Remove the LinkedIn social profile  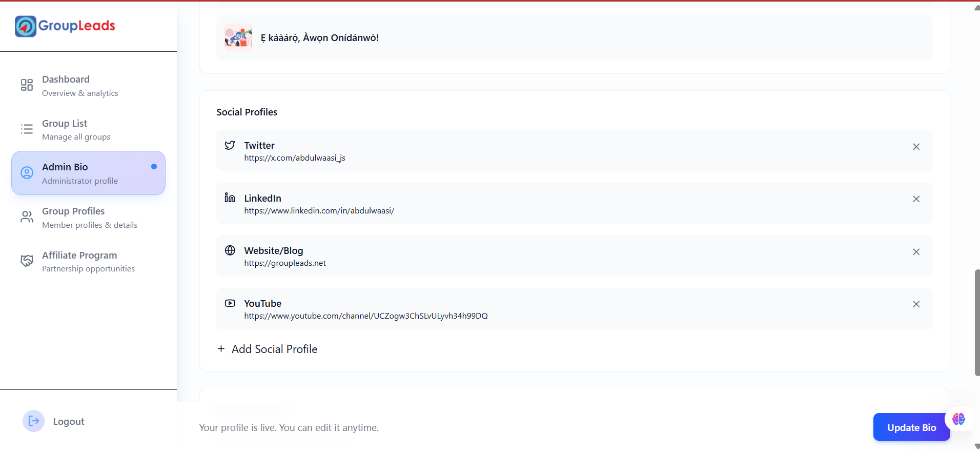[x=916, y=199]
